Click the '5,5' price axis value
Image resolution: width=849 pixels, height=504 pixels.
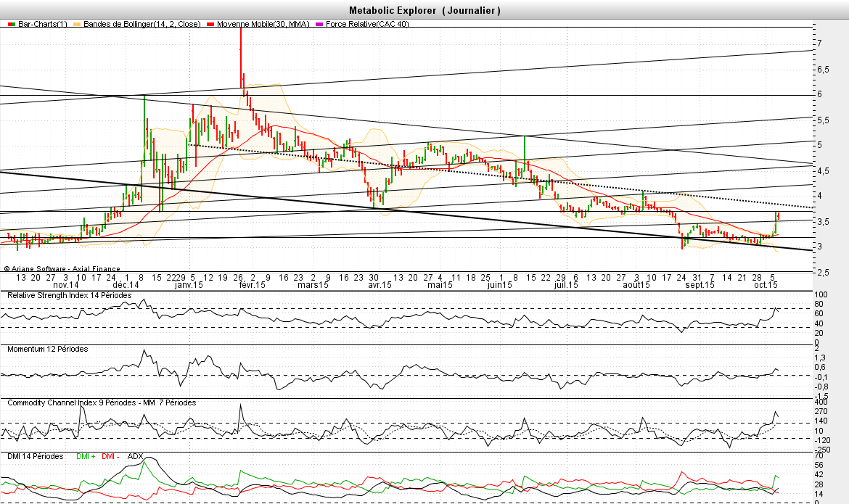point(823,120)
